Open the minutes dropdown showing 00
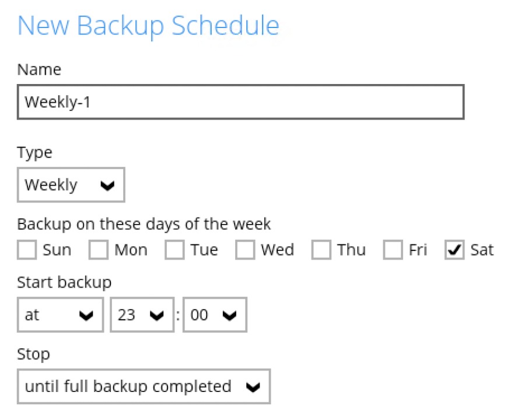The image size is (514, 420). [x=214, y=315]
